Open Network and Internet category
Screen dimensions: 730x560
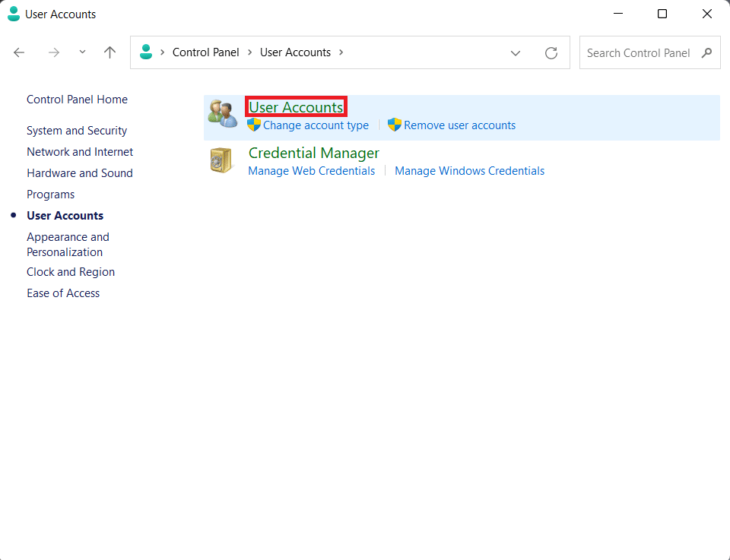coord(80,152)
